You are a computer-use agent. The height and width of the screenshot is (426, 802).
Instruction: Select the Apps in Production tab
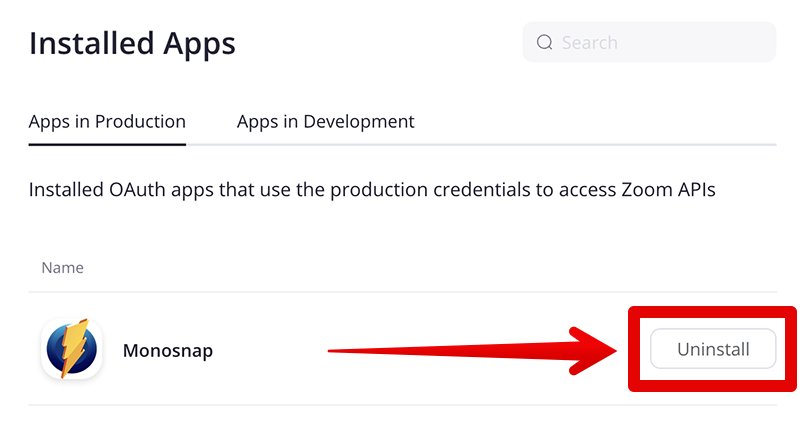pos(107,122)
